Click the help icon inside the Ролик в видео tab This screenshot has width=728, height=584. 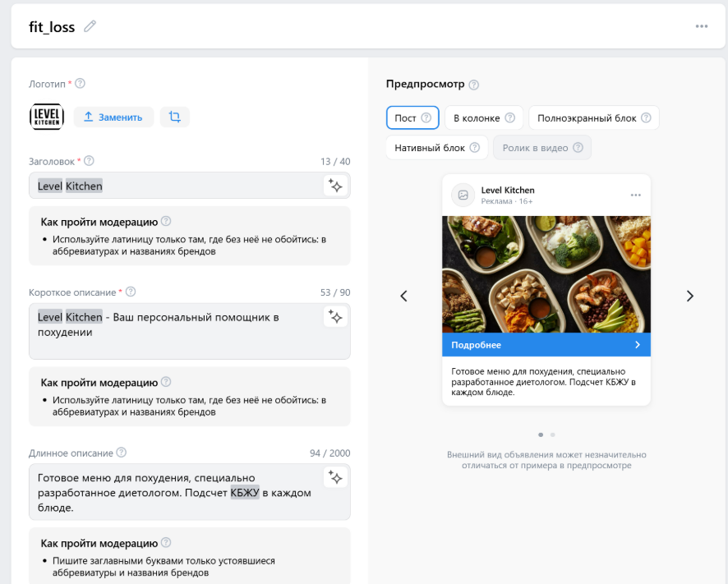pyautogui.click(x=578, y=147)
